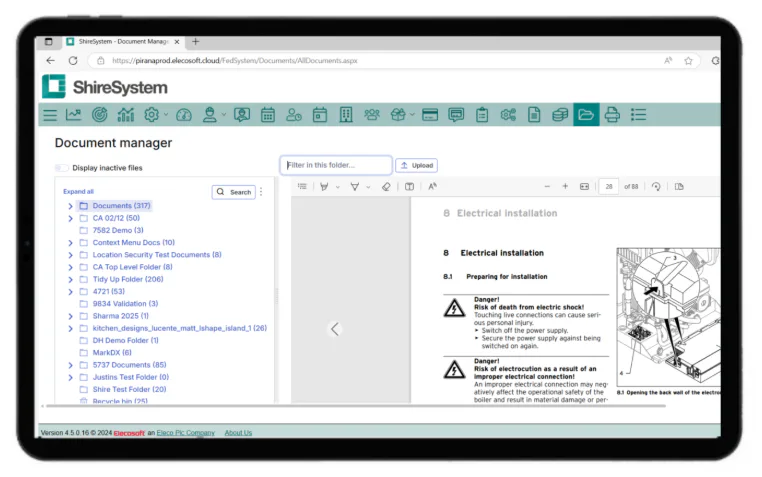The width and height of the screenshot is (762, 477).
Task: Open the pen tool options dropdown
Action: [368, 187]
